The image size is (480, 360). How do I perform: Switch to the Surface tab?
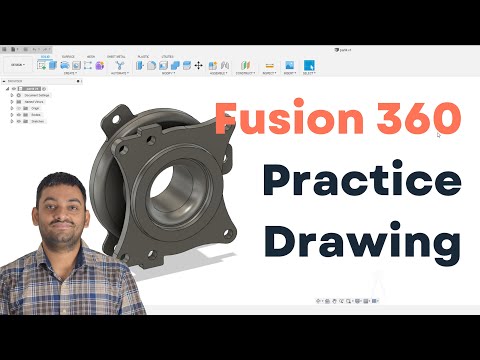click(x=68, y=57)
